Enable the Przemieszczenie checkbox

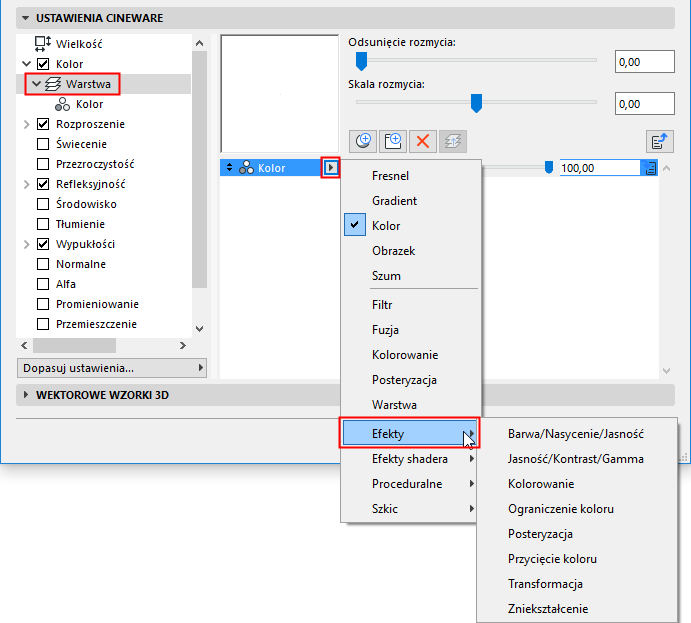(x=43, y=324)
